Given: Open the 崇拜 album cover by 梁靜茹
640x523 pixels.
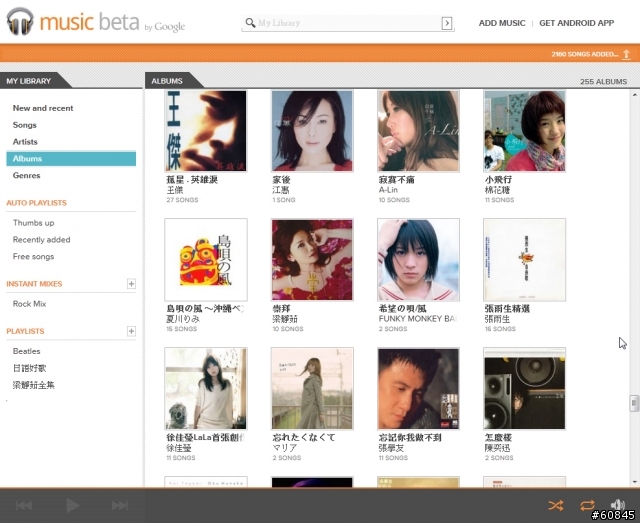Looking at the screenshot, I should click(312, 260).
